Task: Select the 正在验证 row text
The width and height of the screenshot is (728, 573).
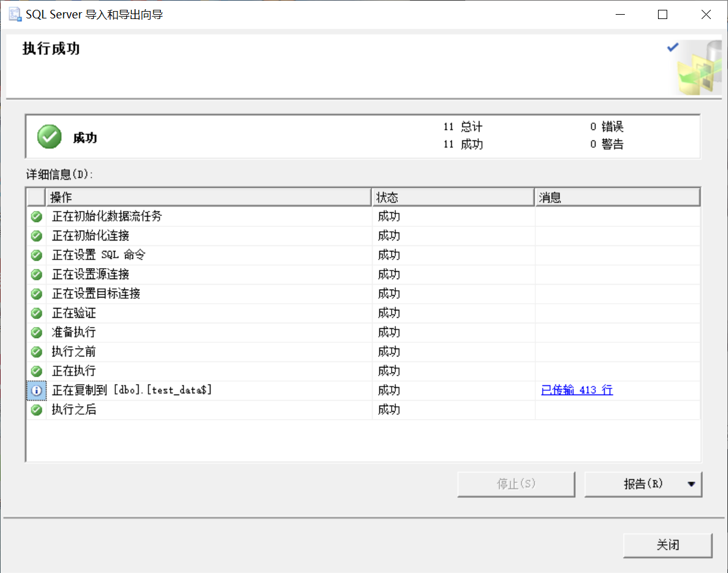Action: pyautogui.click(x=74, y=313)
